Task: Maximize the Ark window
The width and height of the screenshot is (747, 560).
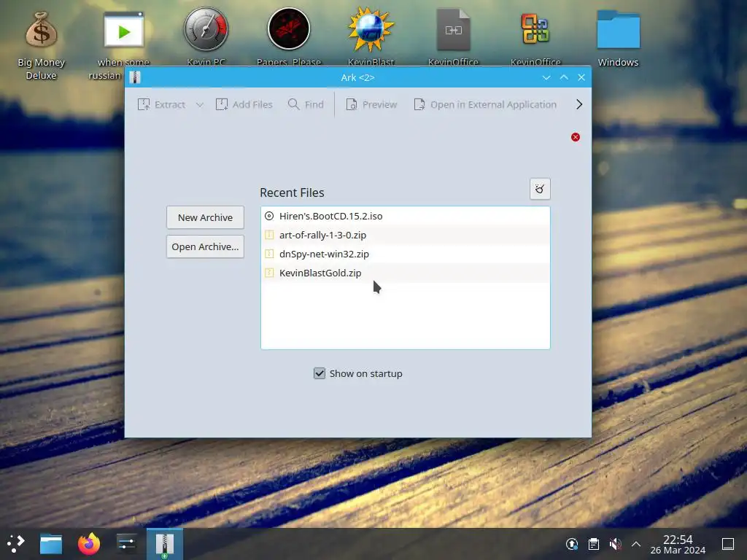Action: pyautogui.click(x=564, y=77)
